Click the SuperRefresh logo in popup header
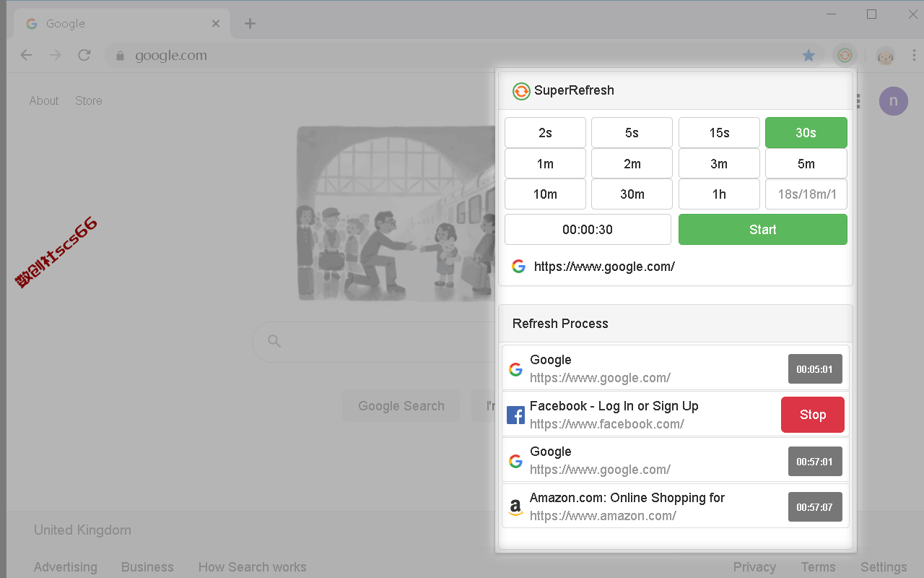Screen dimensions: 924x578 (x=521, y=91)
